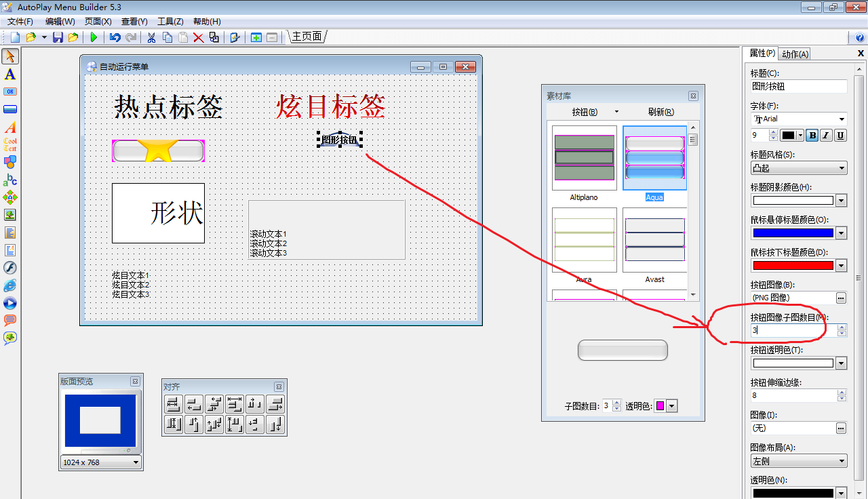
Task: Click the New project toolbar icon
Action: pyautogui.click(x=15, y=37)
